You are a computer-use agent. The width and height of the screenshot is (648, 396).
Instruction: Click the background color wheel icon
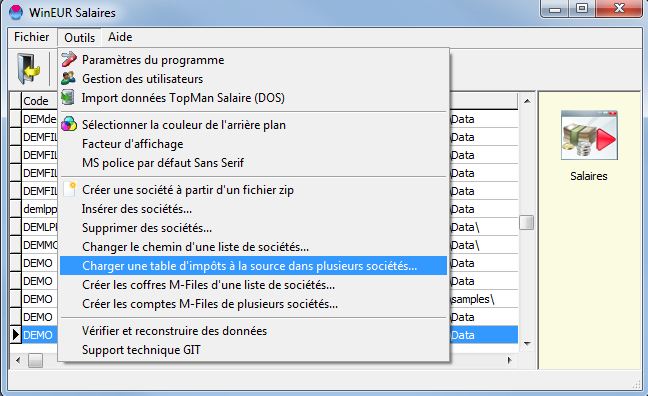click(69, 124)
